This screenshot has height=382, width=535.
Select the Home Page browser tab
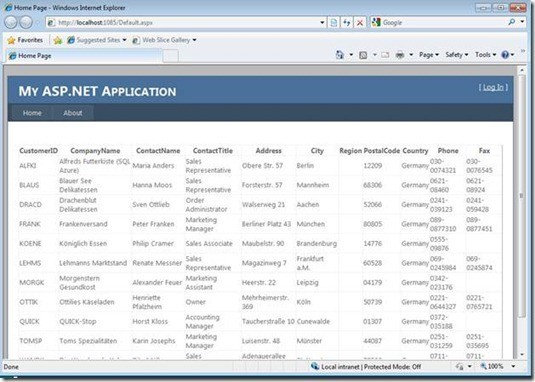click(84, 56)
